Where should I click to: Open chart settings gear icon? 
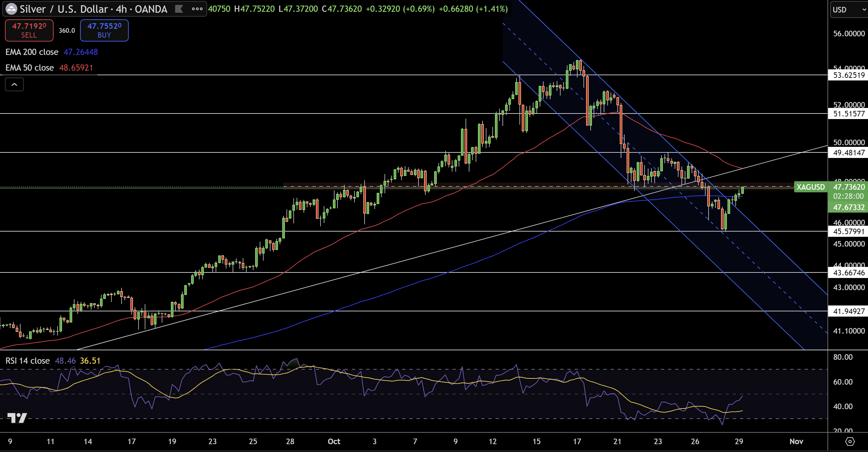click(x=850, y=441)
